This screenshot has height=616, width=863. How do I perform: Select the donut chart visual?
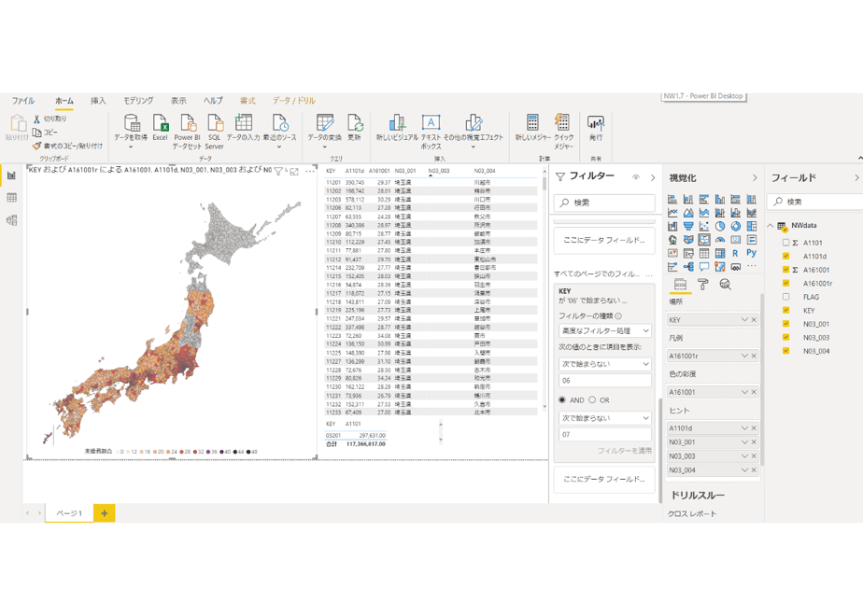[736, 226]
